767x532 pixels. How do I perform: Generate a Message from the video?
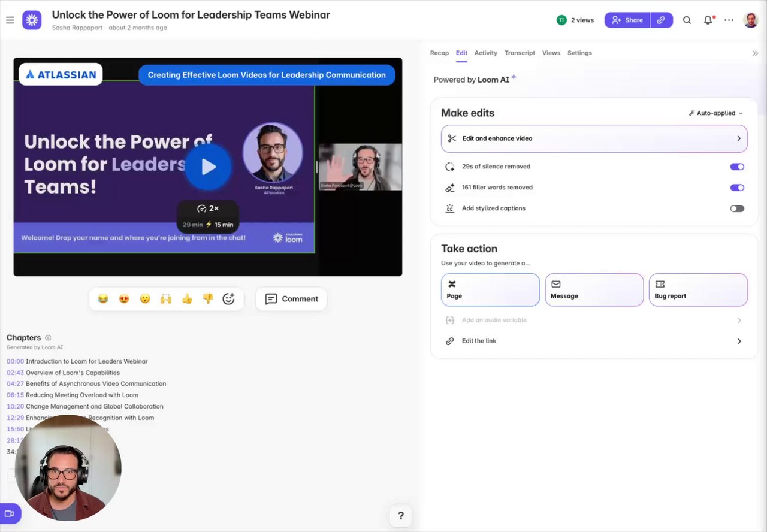point(594,290)
